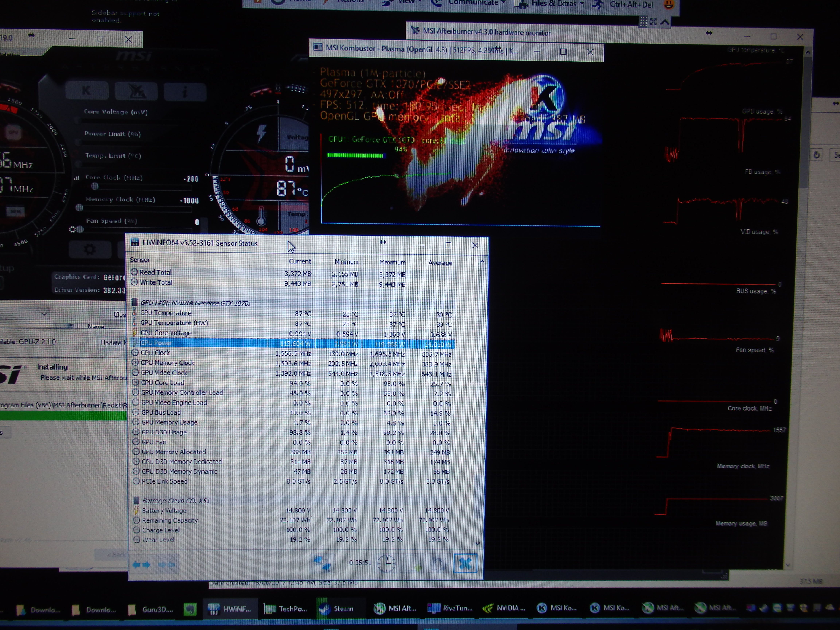Image resolution: width=840 pixels, height=630 pixels.
Task: Click the Afterburner overclocking scanner plane button
Action: point(136,92)
